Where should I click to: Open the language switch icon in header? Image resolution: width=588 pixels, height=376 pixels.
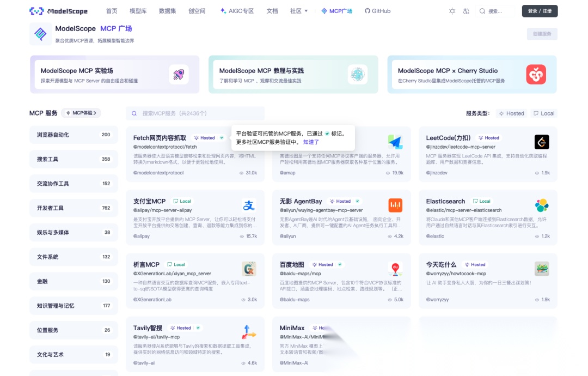466,11
